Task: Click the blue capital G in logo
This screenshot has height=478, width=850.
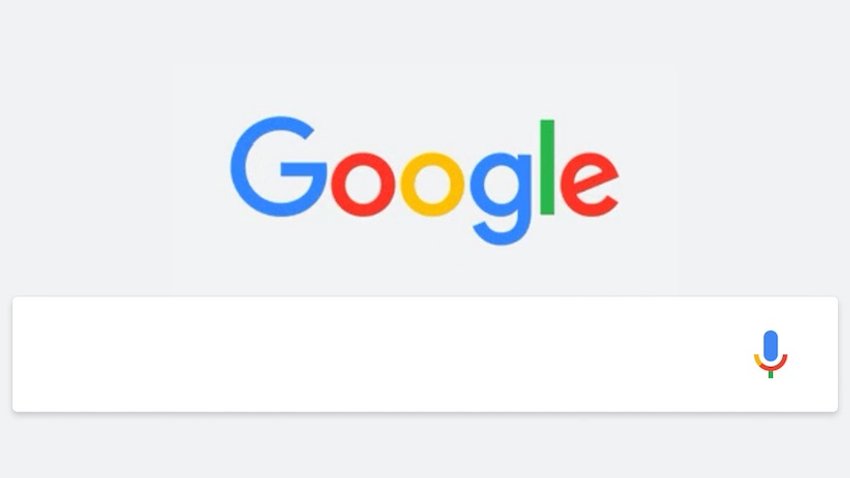Action: click(x=279, y=166)
